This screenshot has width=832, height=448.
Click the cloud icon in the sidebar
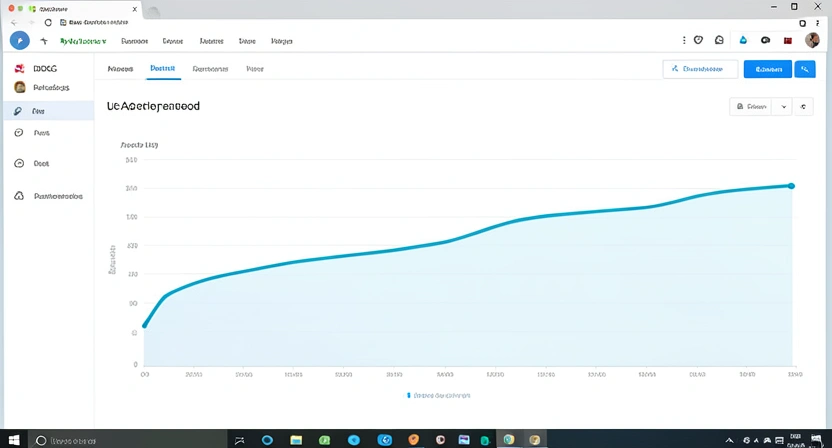point(19,196)
